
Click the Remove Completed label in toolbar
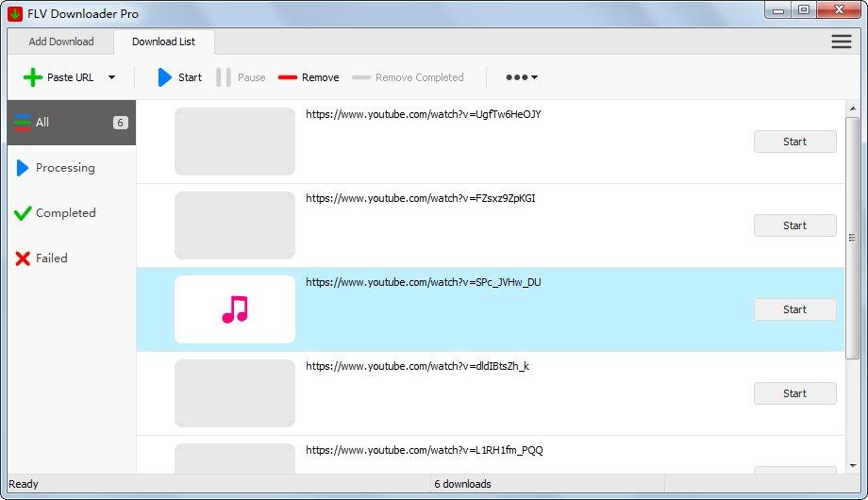point(420,77)
